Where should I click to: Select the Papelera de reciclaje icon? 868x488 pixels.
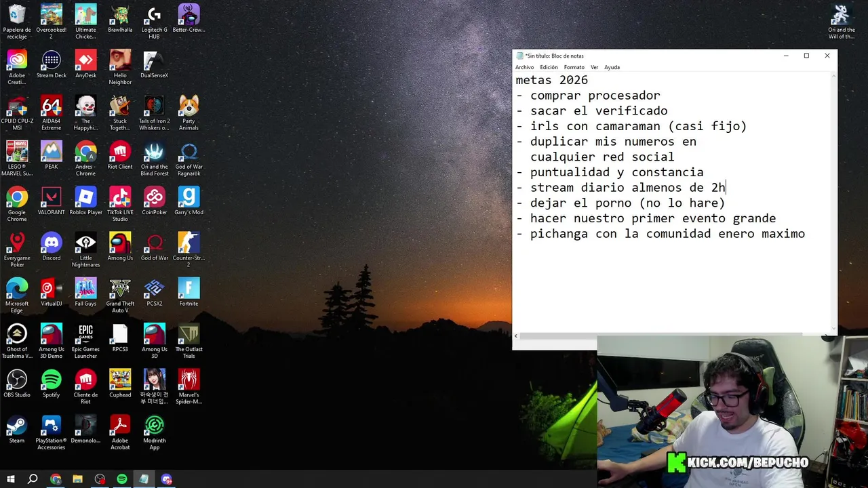point(17,22)
